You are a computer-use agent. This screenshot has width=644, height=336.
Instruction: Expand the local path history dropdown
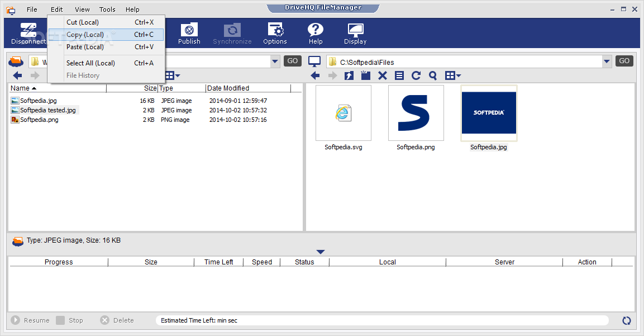[607, 61]
